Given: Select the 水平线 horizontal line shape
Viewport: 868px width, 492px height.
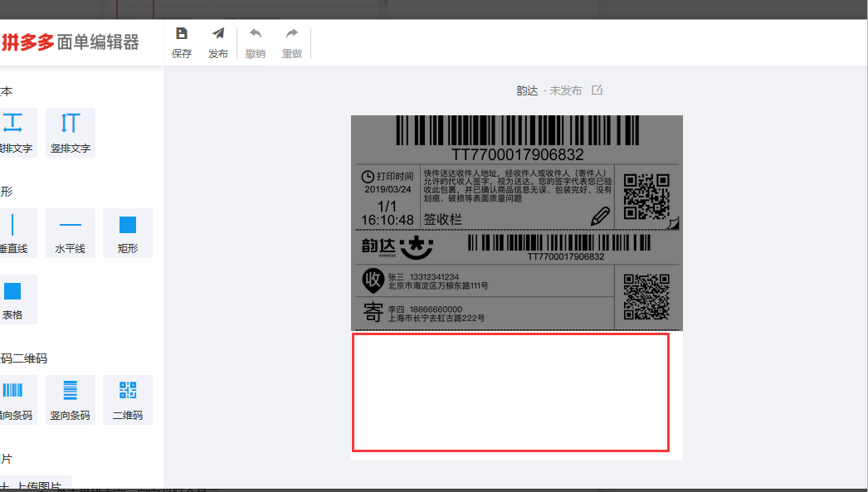Looking at the screenshot, I should click(x=71, y=233).
